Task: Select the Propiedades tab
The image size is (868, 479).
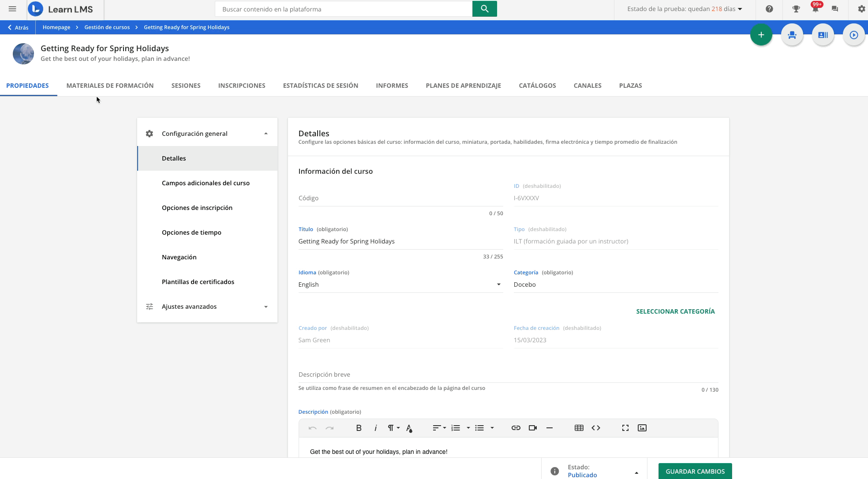Action: [x=27, y=86]
